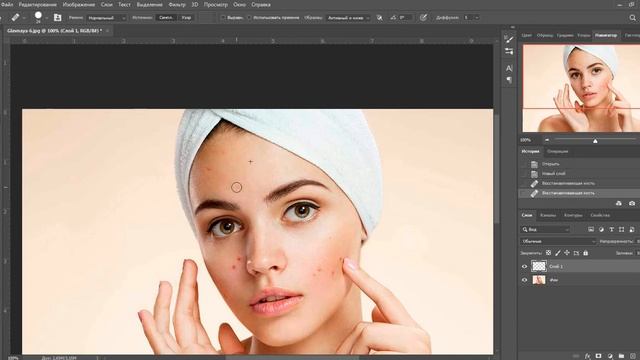Open the search magnifier icon

(x=633, y=18)
